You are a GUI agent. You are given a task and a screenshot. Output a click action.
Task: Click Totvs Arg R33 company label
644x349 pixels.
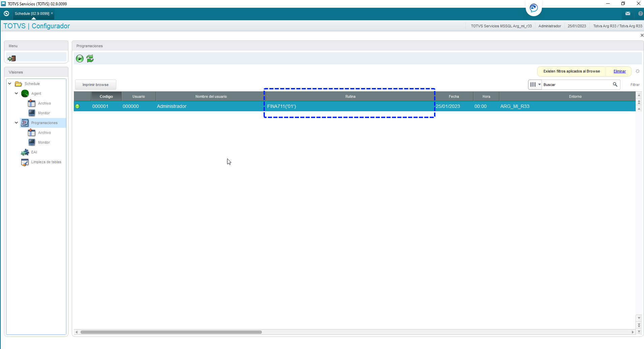pyautogui.click(x=617, y=26)
